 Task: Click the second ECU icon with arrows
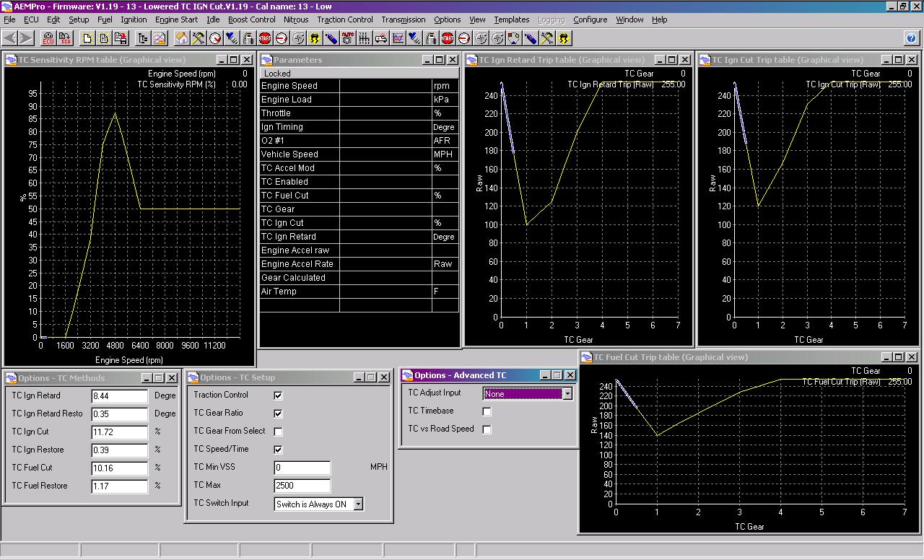[x=66, y=38]
